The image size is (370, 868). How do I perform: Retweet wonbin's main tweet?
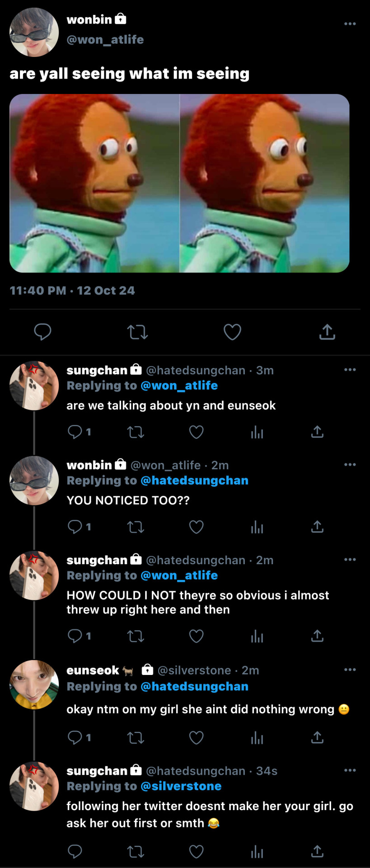coord(137,332)
